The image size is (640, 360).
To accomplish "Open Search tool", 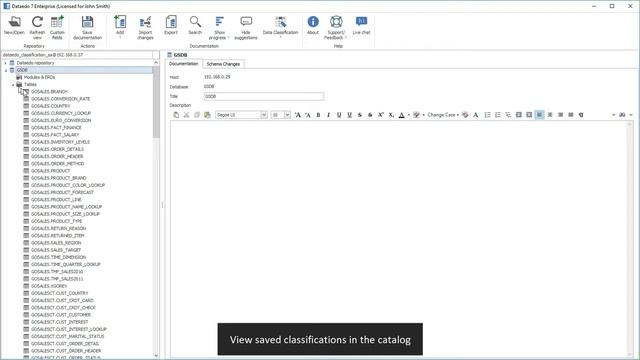I will [x=195, y=25].
